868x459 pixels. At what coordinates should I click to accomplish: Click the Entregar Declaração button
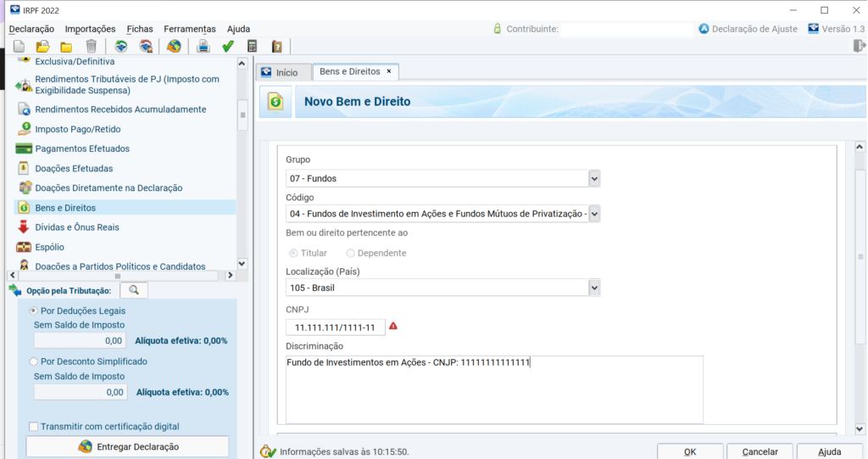[128, 446]
